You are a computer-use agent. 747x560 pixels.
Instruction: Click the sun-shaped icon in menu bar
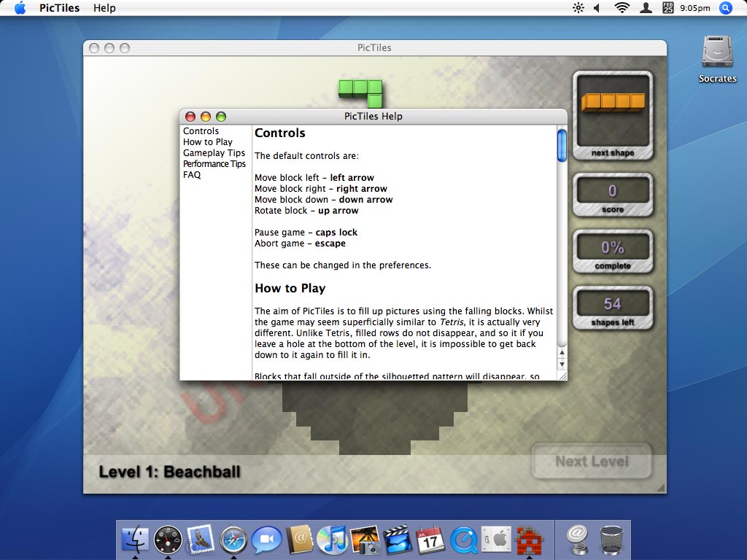coord(578,8)
